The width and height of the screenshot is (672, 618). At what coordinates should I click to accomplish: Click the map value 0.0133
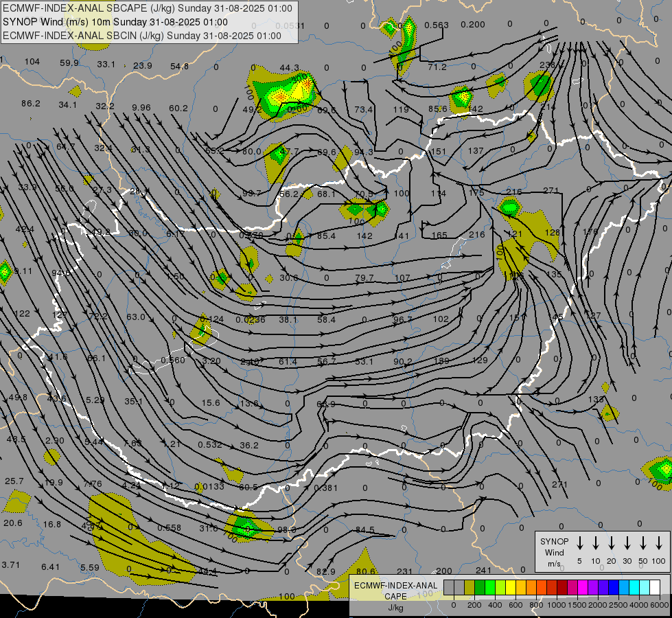click(209, 486)
